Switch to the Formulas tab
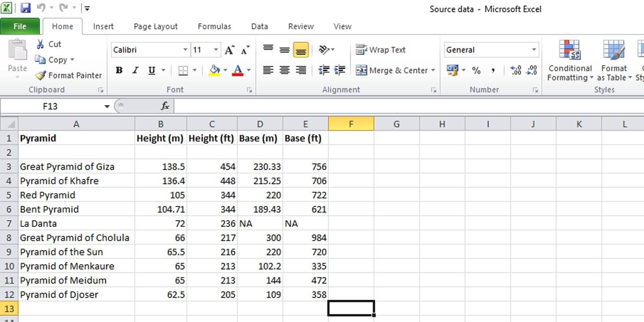 (x=214, y=26)
